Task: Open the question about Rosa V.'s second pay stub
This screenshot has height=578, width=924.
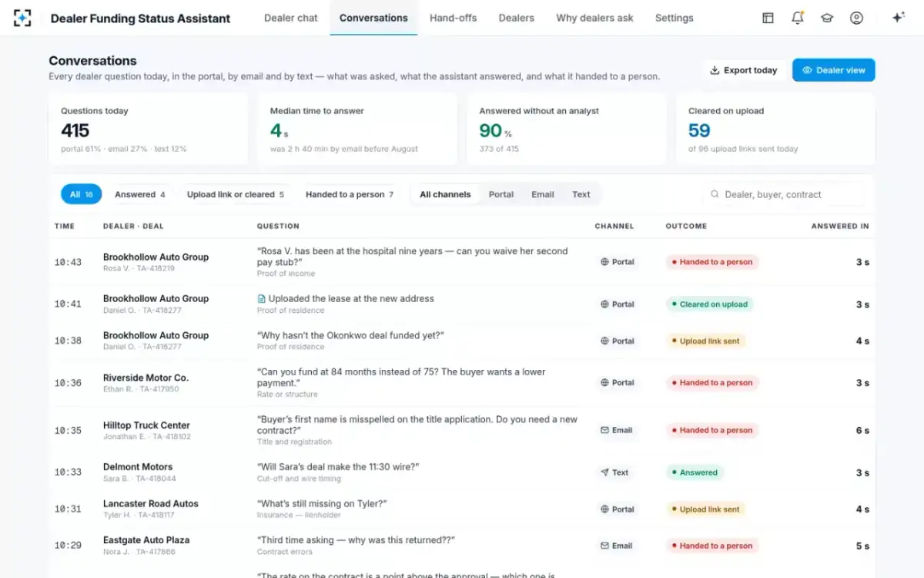Action: [412, 257]
